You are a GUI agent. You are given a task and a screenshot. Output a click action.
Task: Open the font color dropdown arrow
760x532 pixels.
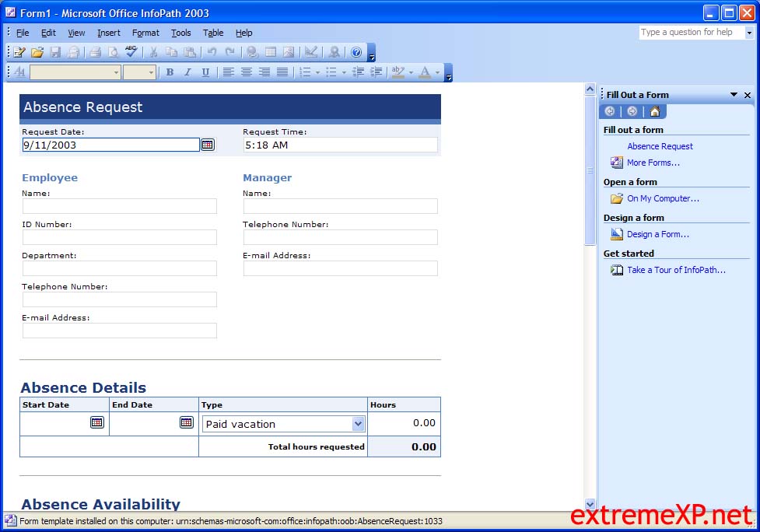438,72
